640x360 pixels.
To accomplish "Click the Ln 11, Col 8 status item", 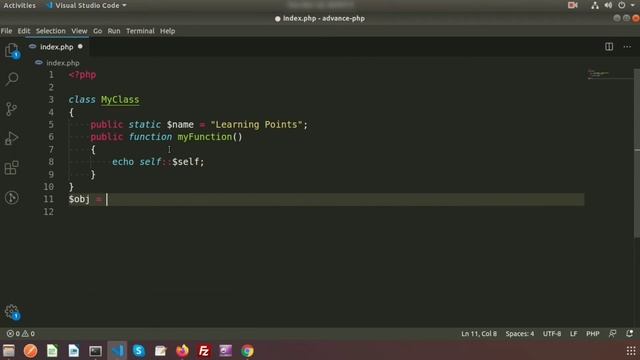I will (479, 333).
